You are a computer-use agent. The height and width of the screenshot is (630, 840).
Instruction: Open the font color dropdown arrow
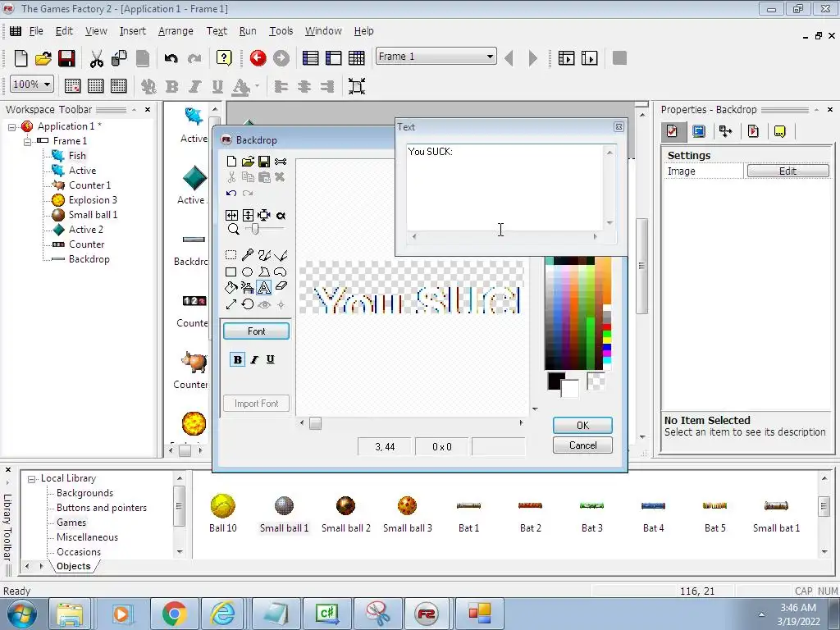pos(258,85)
